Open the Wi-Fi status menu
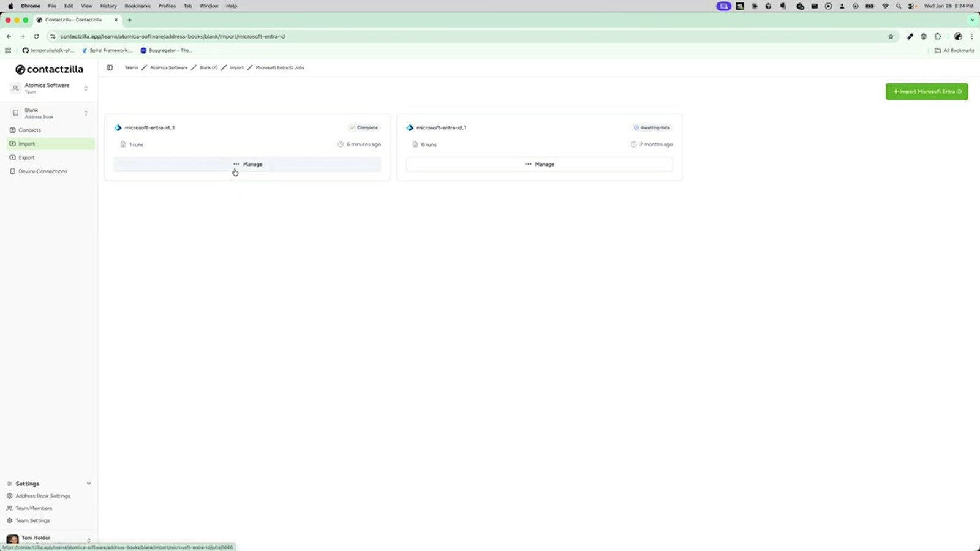 tap(885, 6)
